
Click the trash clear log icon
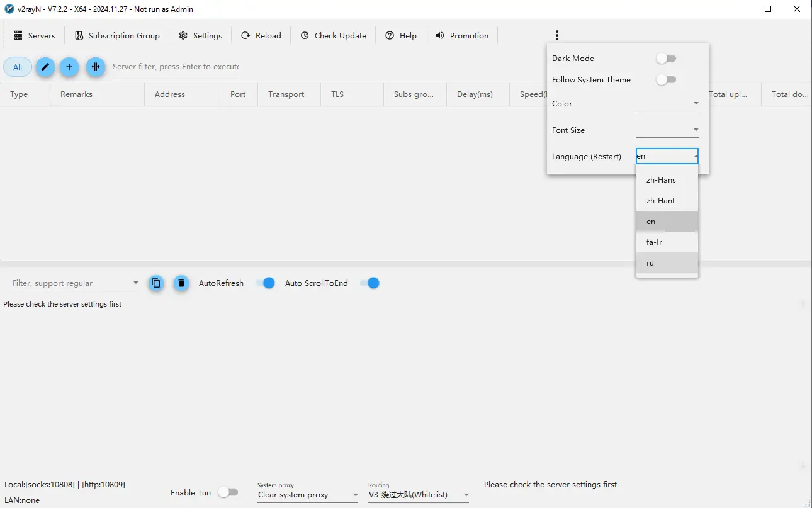[x=181, y=283]
